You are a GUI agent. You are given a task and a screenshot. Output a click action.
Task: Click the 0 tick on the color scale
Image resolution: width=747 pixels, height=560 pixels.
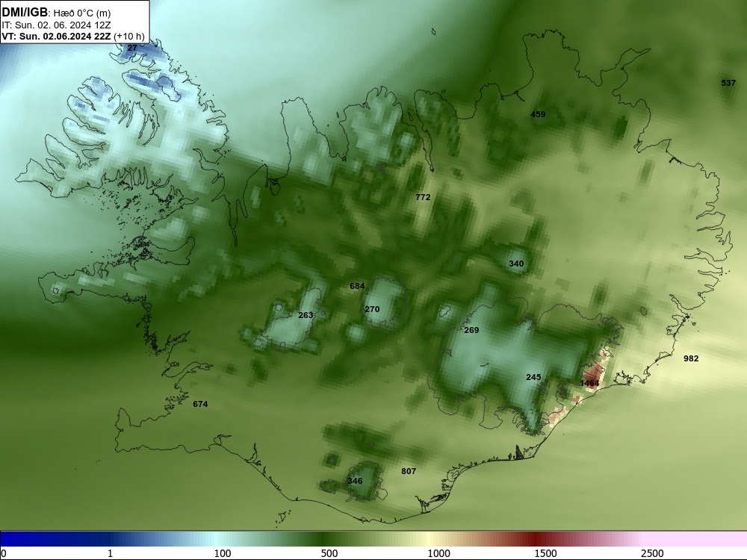click(x=4, y=553)
